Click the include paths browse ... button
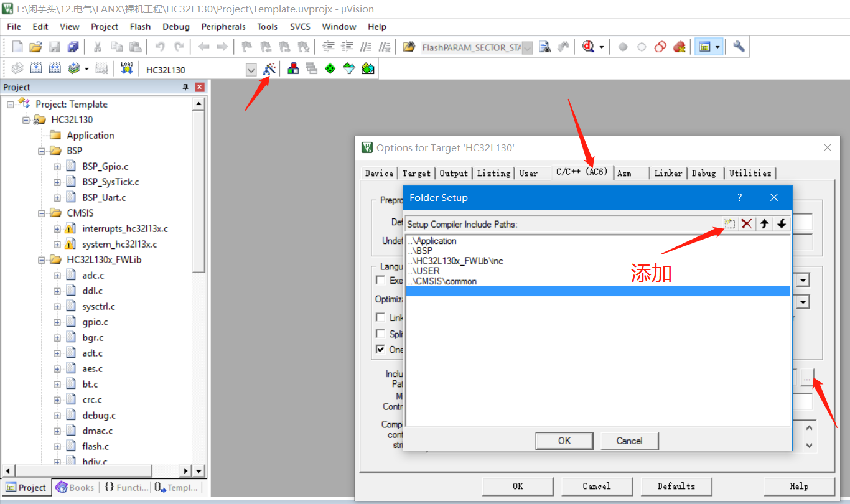This screenshot has height=504, width=850. [807, 378]
